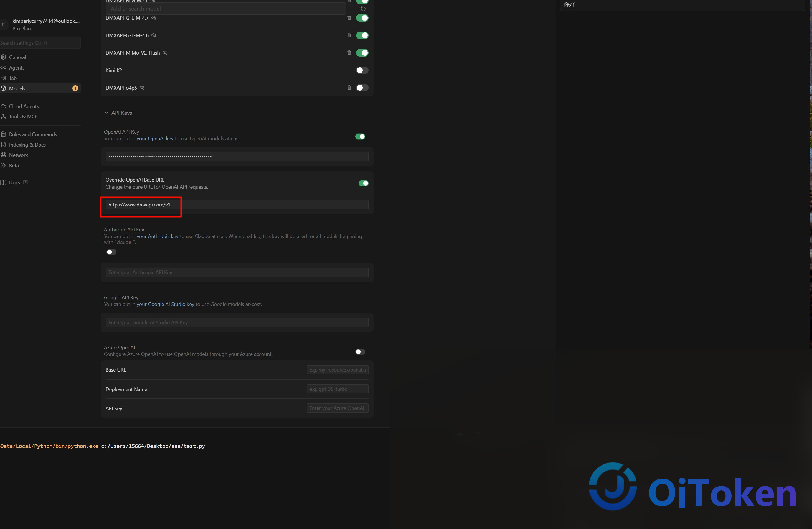This screenshot has width=812, height=529.
Task: Enable the Anthropic API Key toggle
Action: (111, 252)
